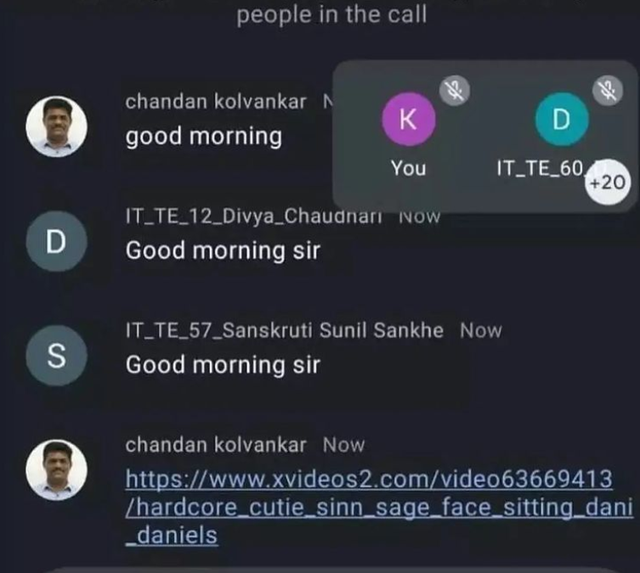Select Sanskruti's 'Good morning sir' message

coord(223,365)
